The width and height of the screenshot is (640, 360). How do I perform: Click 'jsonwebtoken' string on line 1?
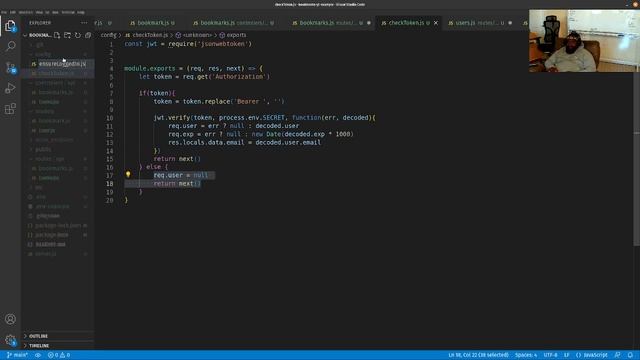click(x=223, y=44)
